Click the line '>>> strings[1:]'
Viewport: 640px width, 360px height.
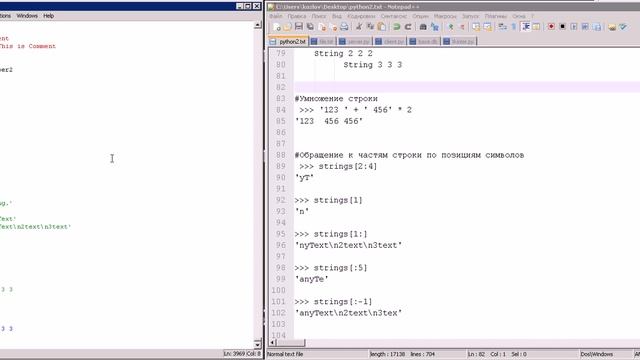click(331, 234)
